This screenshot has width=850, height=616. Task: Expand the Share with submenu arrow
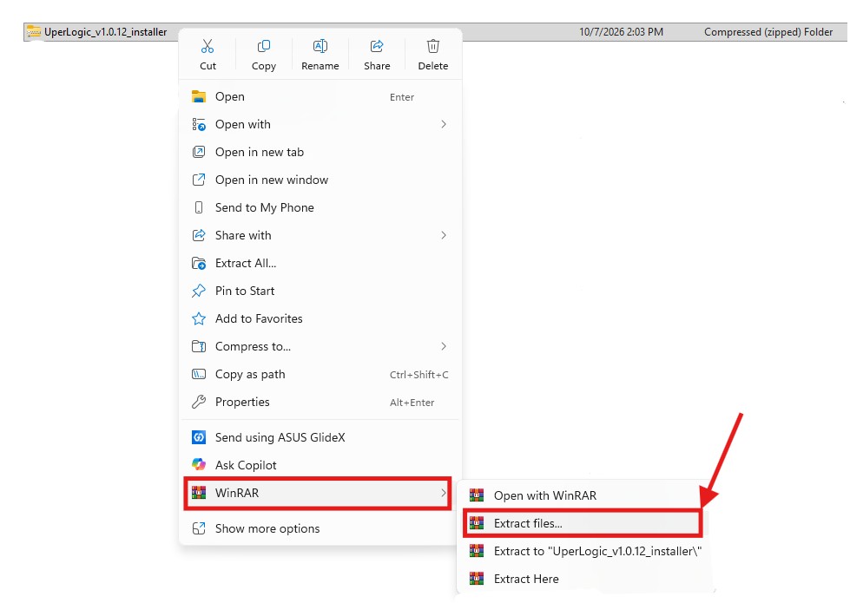coord(444,235)
